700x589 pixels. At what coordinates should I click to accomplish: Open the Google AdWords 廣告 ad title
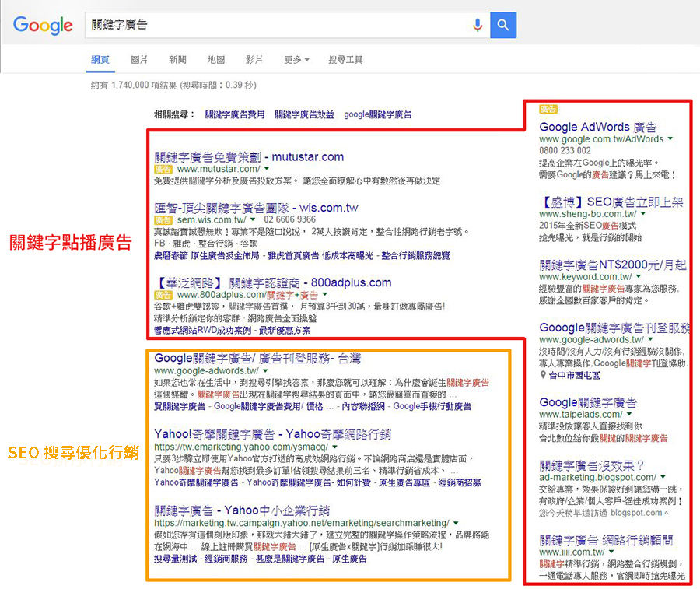pos(597,127)
